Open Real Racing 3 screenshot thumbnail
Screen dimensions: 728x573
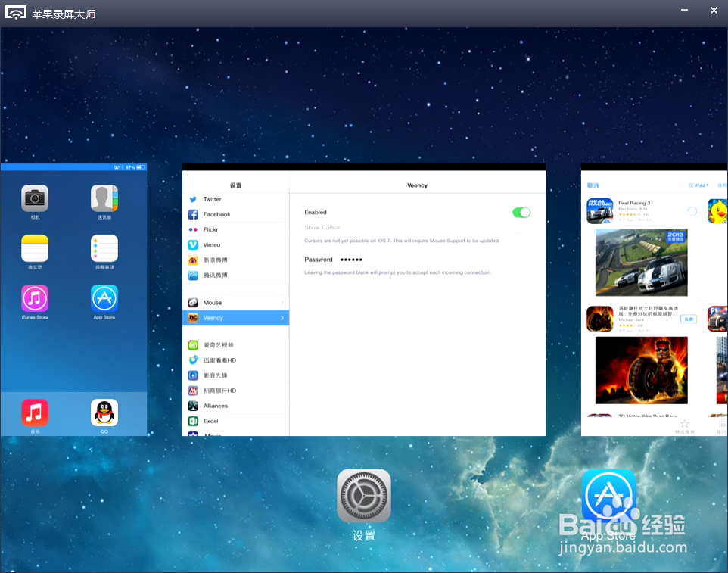(x=641, y=263)
